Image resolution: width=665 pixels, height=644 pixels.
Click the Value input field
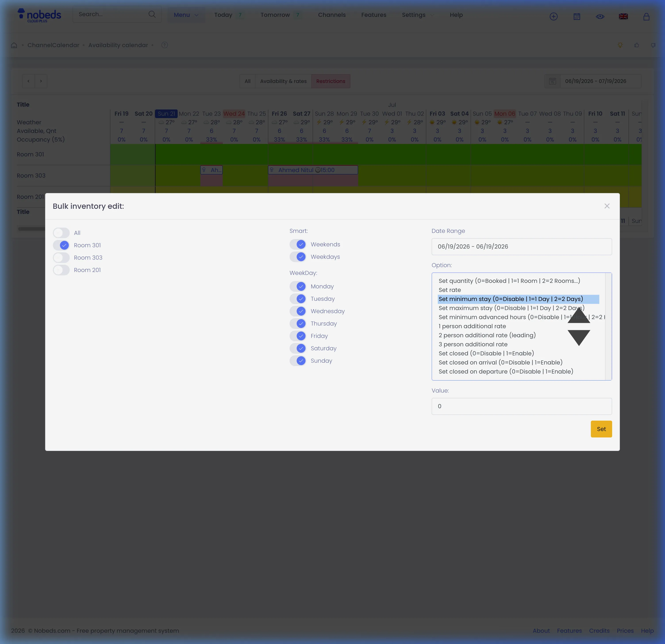tap(521, 406)
